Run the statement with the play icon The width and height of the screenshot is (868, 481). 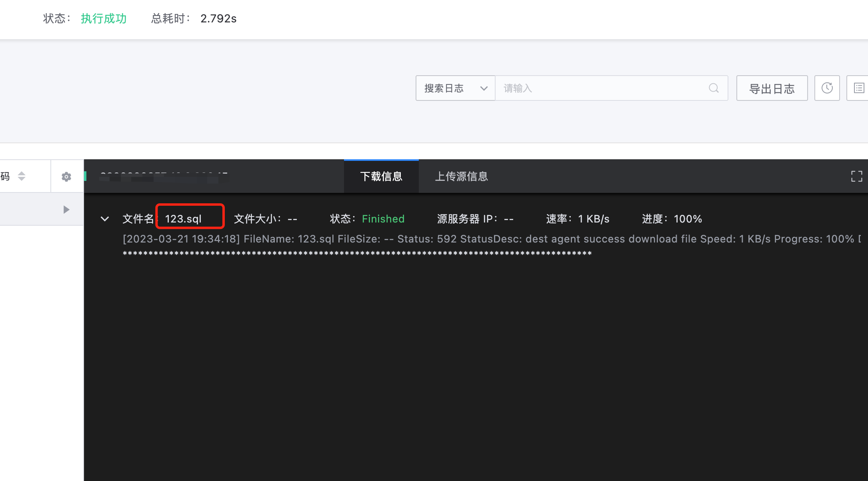[x=66, y=209]
